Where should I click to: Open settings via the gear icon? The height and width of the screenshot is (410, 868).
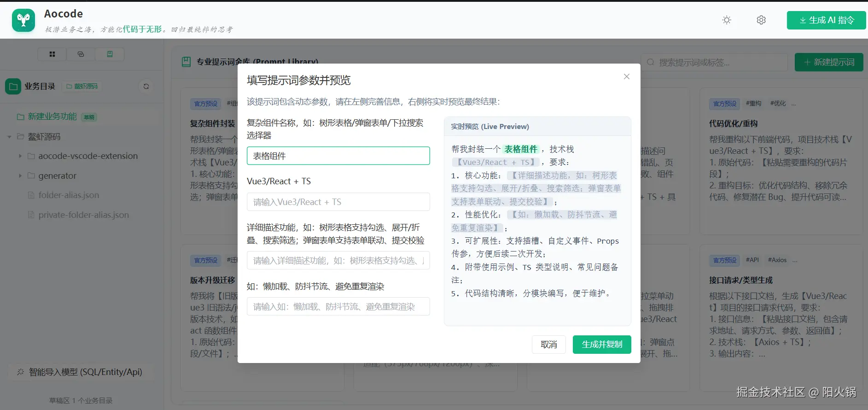click(x=761, y=20)
